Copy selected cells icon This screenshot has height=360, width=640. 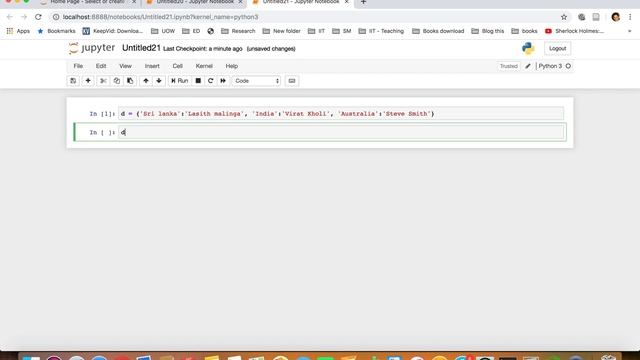click(x=117, y=81)
